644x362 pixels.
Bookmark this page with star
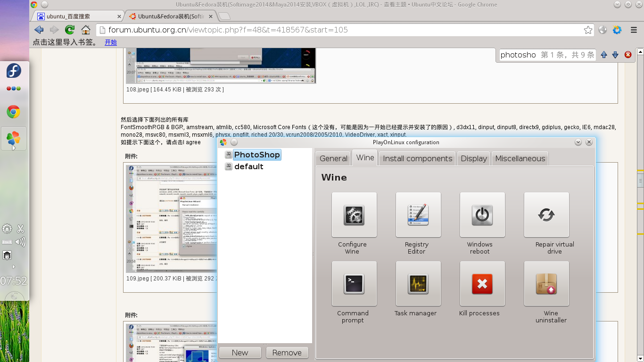click(x=588, y=30)
